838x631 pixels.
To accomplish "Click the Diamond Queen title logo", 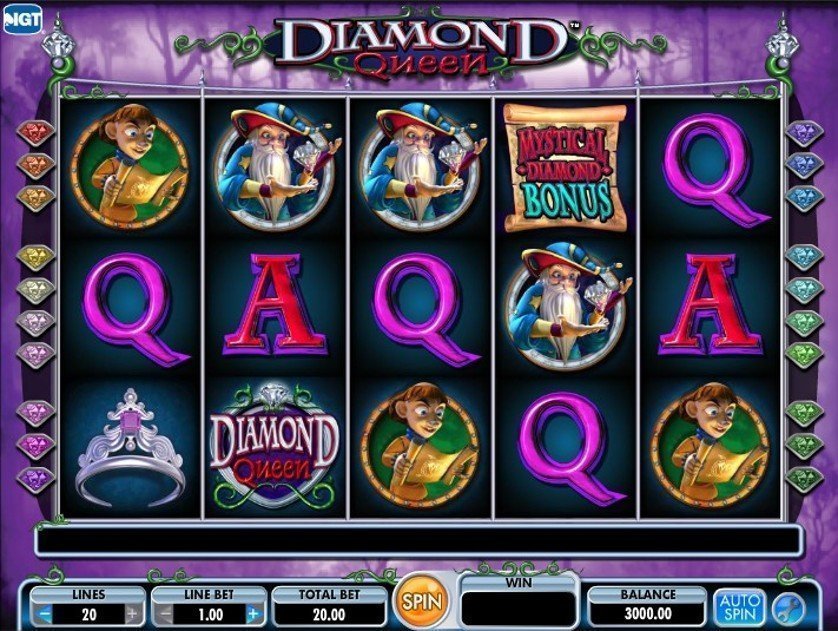I will [422, 46].
